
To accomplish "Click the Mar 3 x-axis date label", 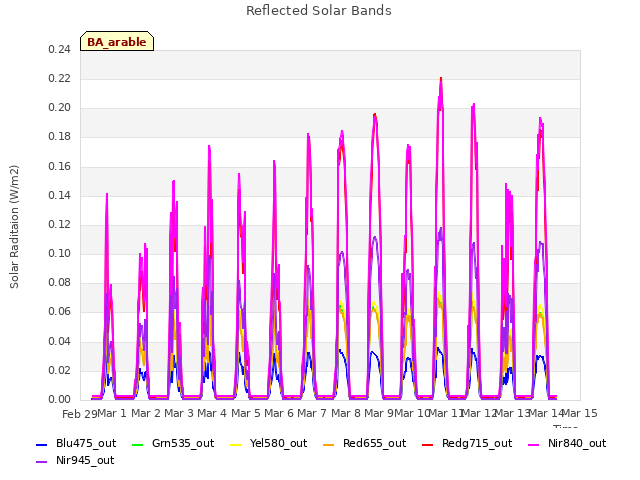I will [x=179, y=413].
